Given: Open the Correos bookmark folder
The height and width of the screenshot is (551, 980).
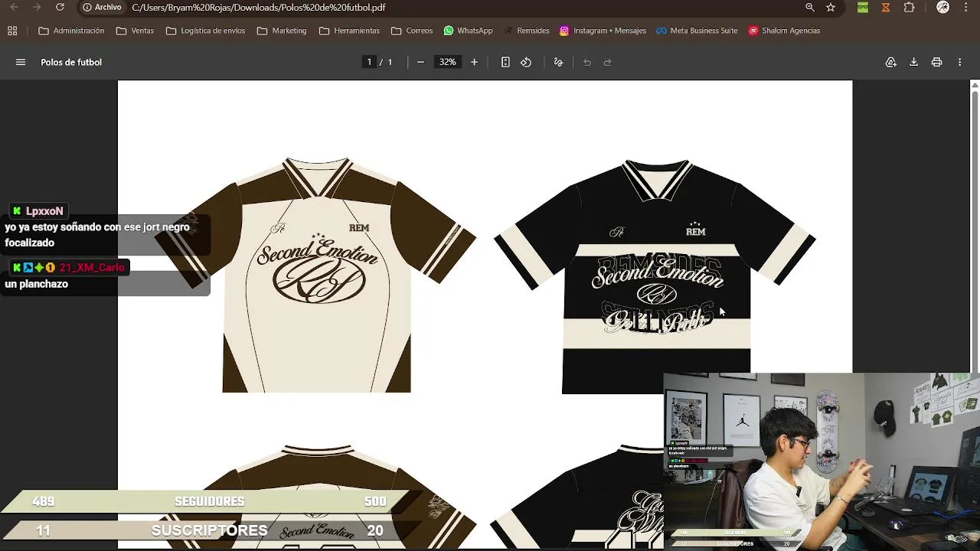Looking at the screenshot, I should coord(412,31).
